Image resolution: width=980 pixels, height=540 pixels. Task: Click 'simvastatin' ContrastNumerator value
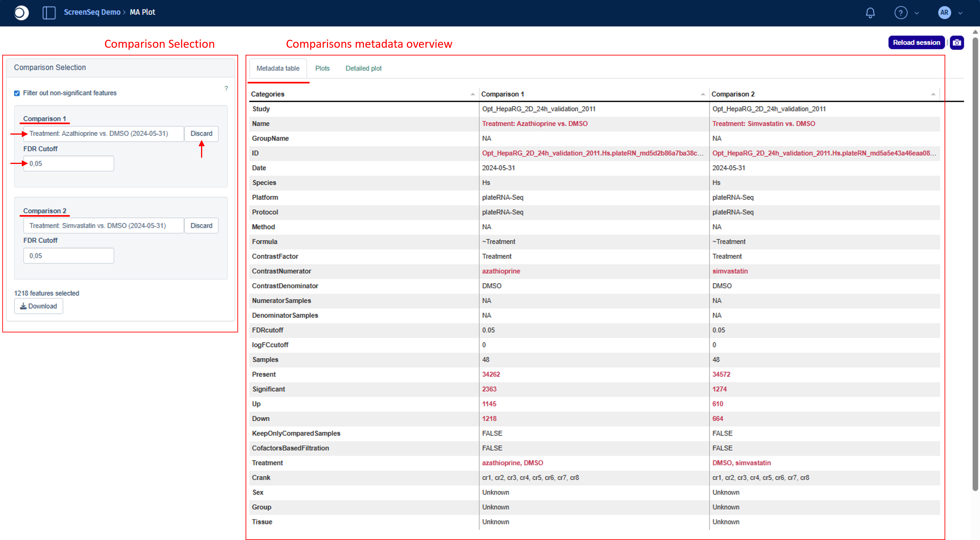point(730,271)
